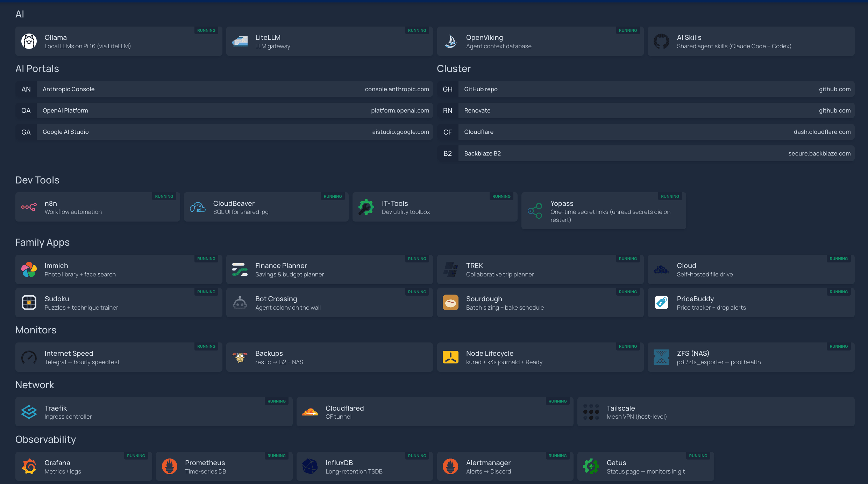The height and width of the screenshot is (484, 868).
Task: Click the Backups gopher icon
Action: (240, 357)
